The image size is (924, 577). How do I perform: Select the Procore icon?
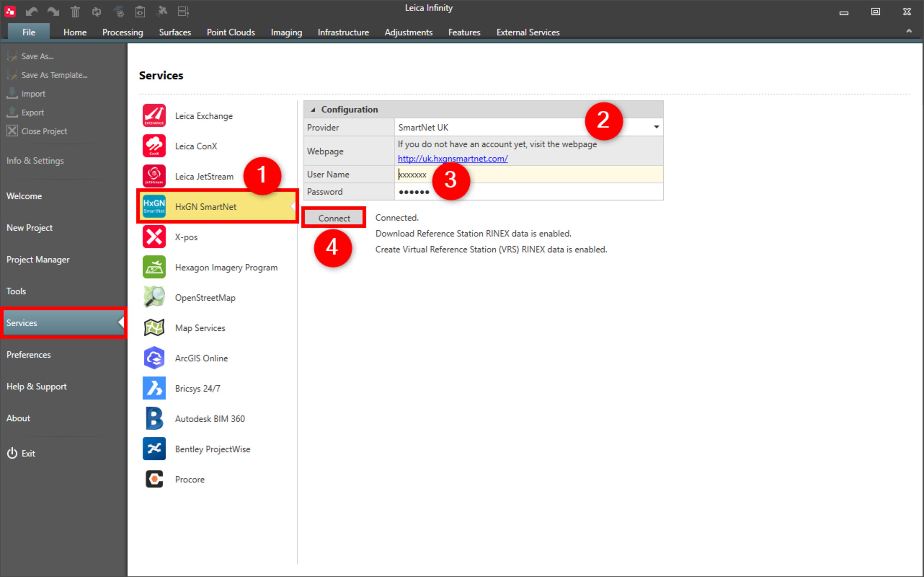[x=154, y=479]
